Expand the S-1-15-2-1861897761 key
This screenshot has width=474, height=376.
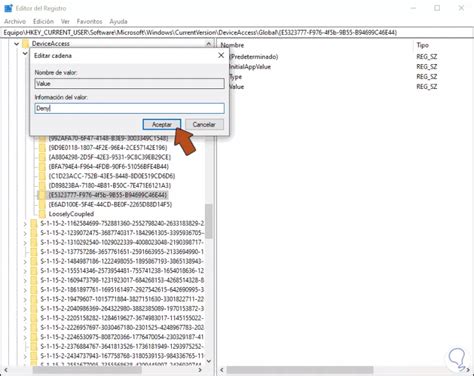[25, 290]
